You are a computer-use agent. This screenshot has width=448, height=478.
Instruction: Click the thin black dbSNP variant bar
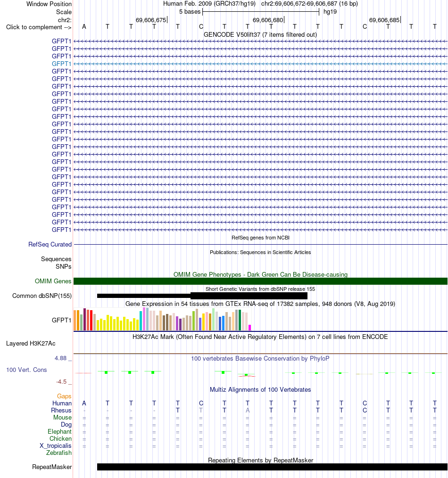coord(144,296)
